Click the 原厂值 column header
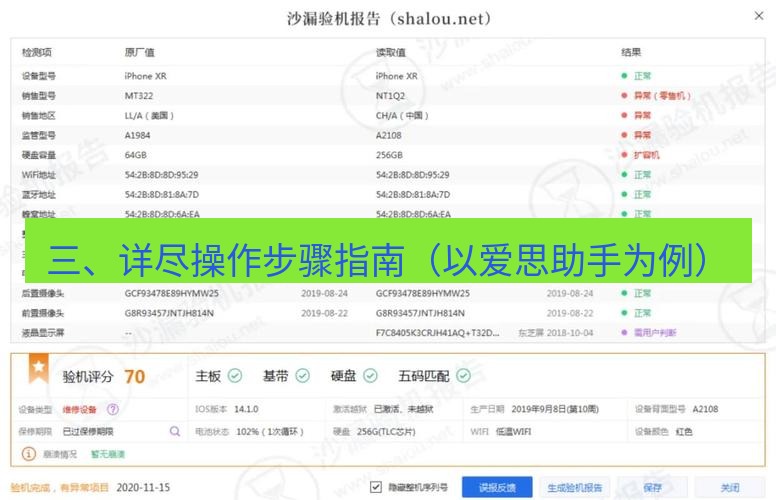This screenshot has width=776, height=500. [140, 52]
